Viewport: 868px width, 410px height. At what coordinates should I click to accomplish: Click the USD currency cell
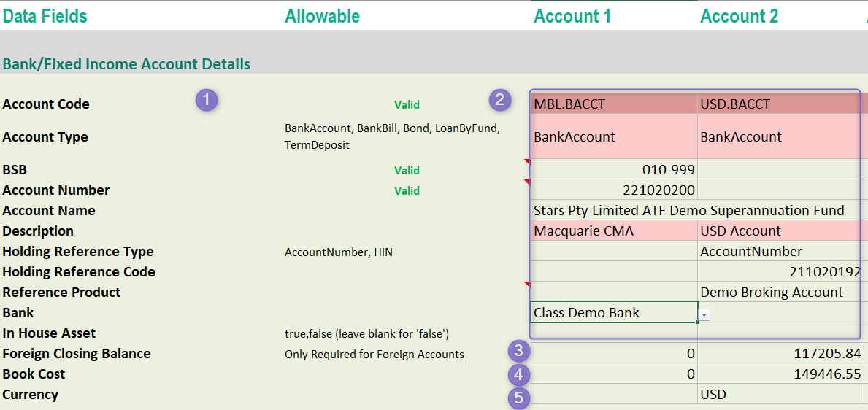(x=780, y=395)
